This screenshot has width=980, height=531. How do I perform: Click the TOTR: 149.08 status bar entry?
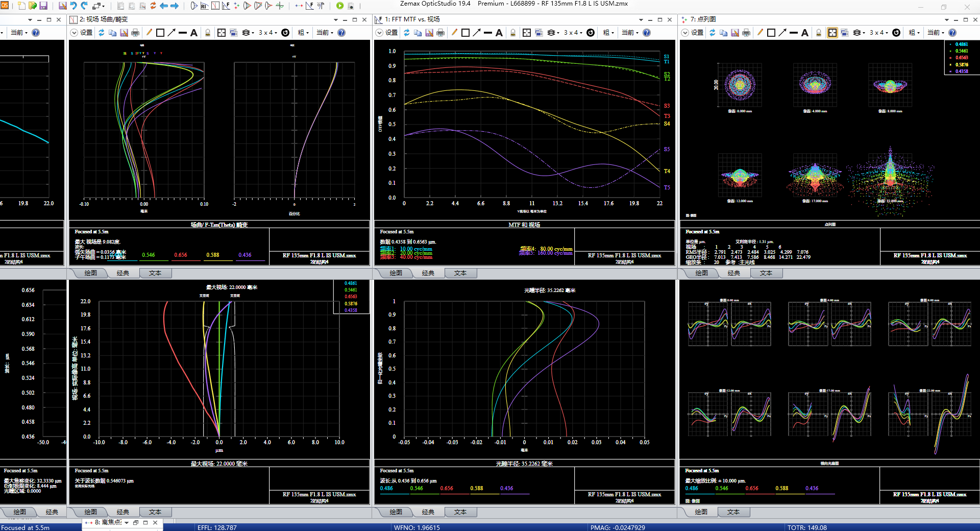807,527
